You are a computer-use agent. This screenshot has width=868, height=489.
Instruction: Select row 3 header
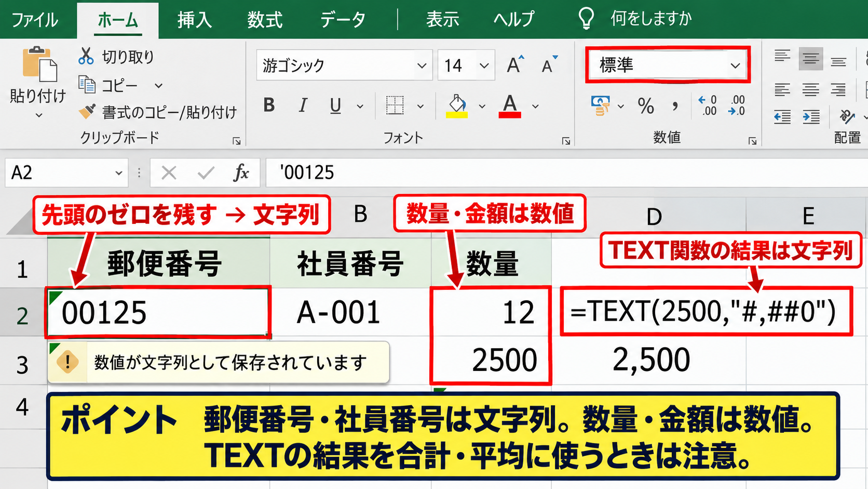click(23, 365)
